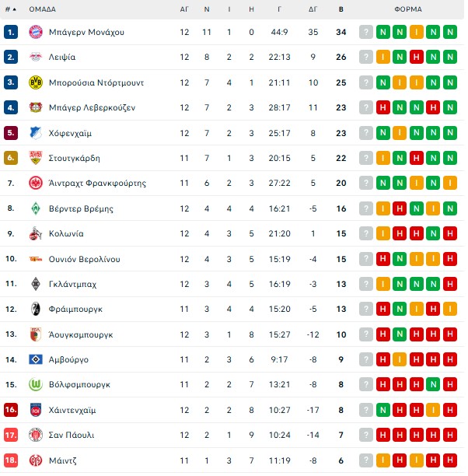Screen dimensions: 468x476
Task: Sort table by ΔΓ goal difference header
Action: point(313,9)
